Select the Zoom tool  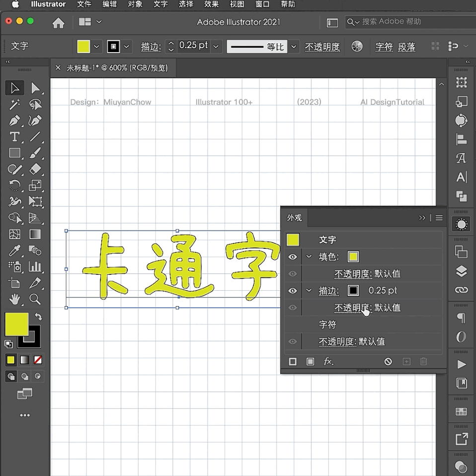coord(35,299)
